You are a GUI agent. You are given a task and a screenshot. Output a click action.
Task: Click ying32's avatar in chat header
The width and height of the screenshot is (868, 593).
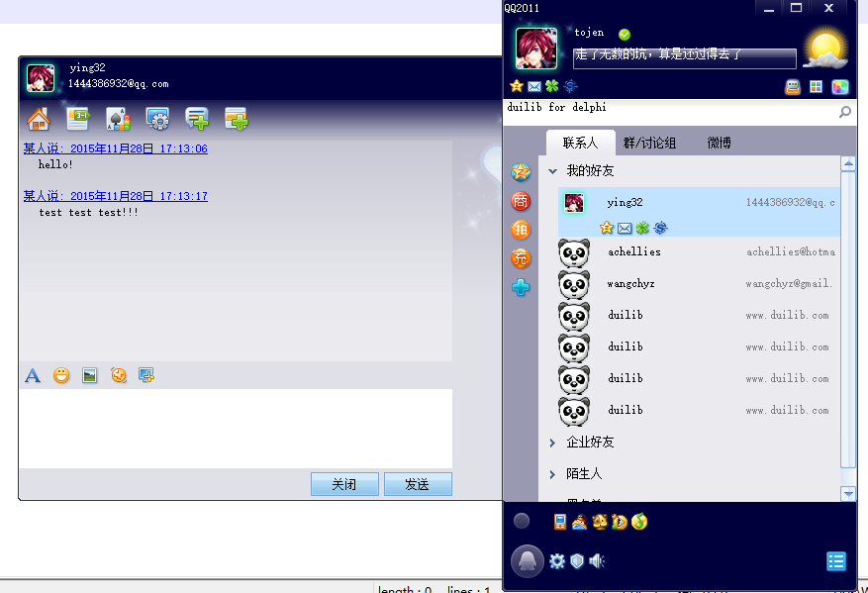pyautogui.click(x=41, y=78)
